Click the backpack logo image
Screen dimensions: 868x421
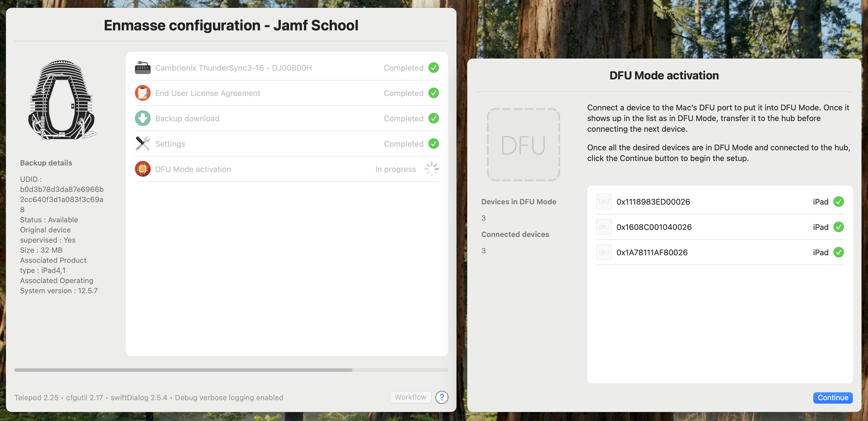pos(62,100)
